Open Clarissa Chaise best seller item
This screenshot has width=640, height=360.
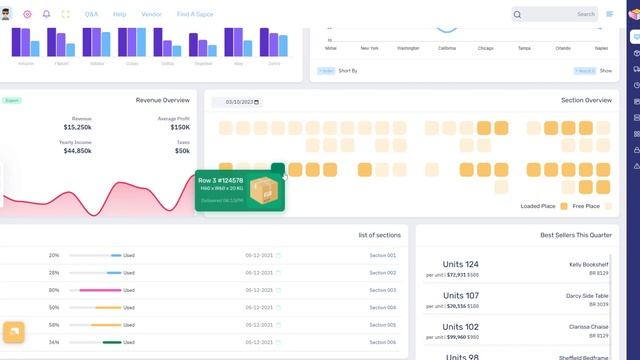pyautogui.click(x=589, y=327)
